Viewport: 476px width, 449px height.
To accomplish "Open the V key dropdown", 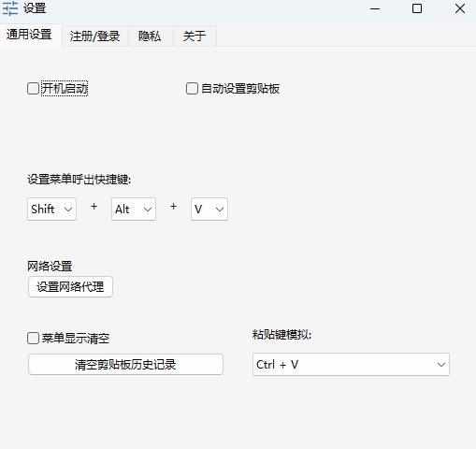I will 209,209.
